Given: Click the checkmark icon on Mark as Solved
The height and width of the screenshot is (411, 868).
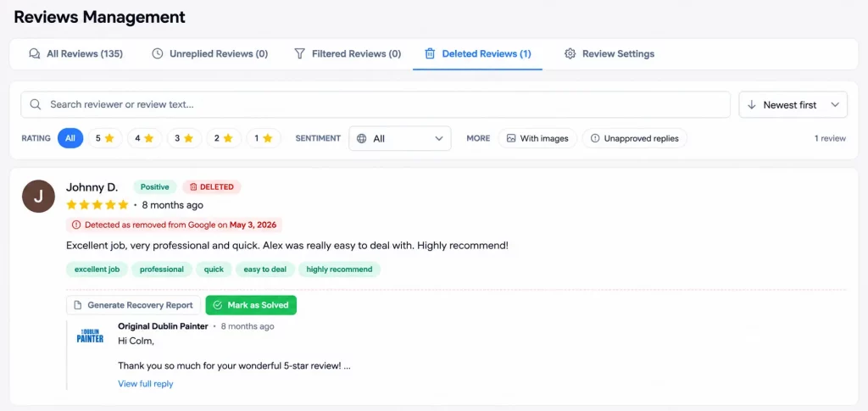Looking at the screenshot, I should pyautogui.click(x=218, y=305).
